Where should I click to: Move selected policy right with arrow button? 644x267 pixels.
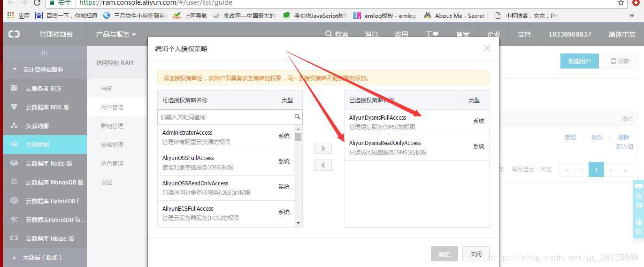click(322, 148)
